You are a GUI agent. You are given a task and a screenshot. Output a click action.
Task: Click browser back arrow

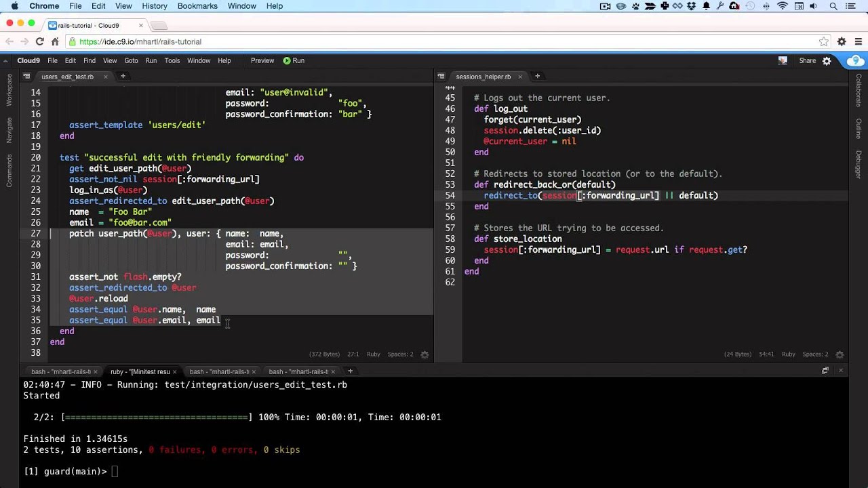(x=9, y=41)
